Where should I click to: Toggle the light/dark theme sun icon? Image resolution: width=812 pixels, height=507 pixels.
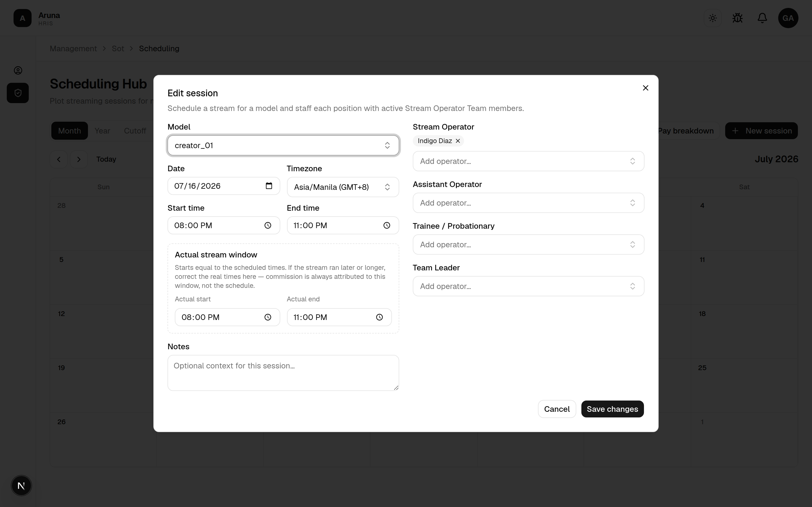point(713,18)
